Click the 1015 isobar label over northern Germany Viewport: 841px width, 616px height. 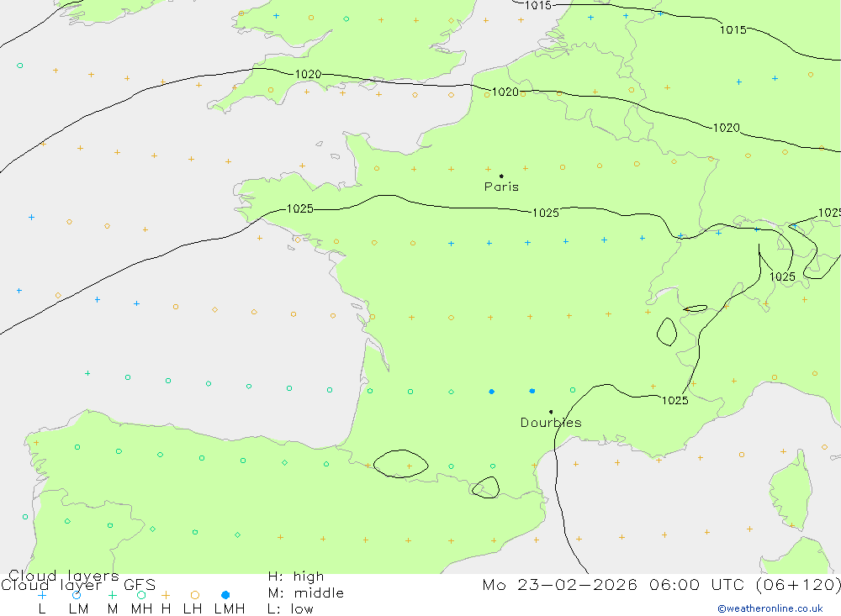point(733,30)
